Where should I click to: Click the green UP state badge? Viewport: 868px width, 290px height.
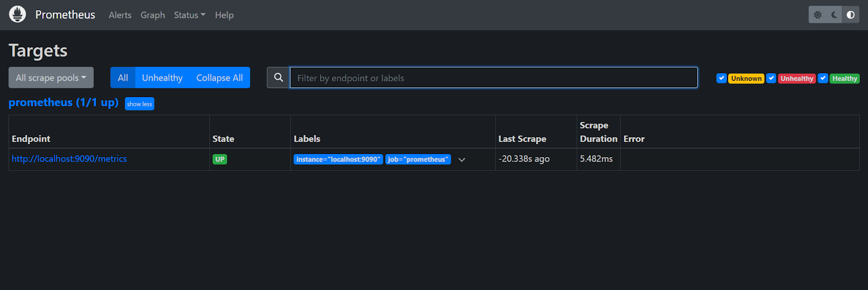coord(220,159)
